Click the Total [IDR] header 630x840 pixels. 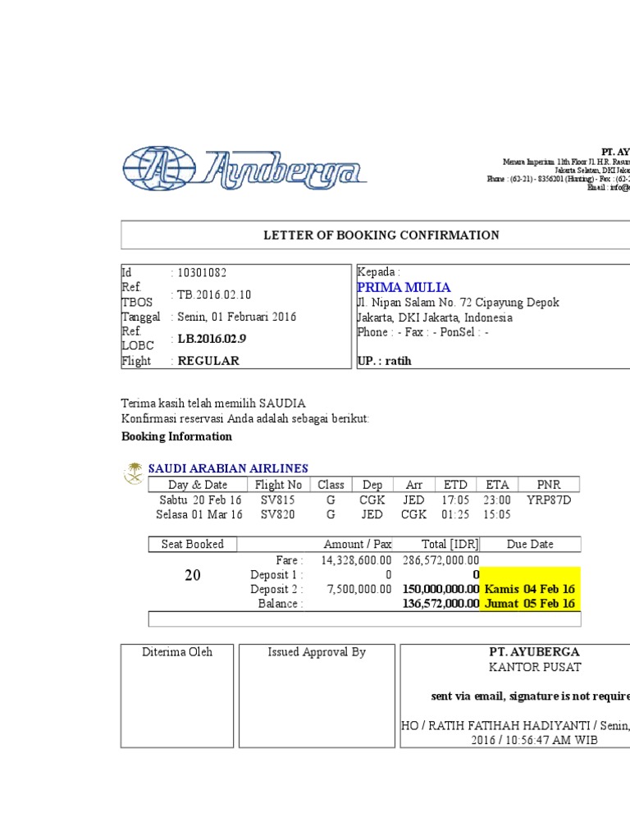click(x=450, y=544)
